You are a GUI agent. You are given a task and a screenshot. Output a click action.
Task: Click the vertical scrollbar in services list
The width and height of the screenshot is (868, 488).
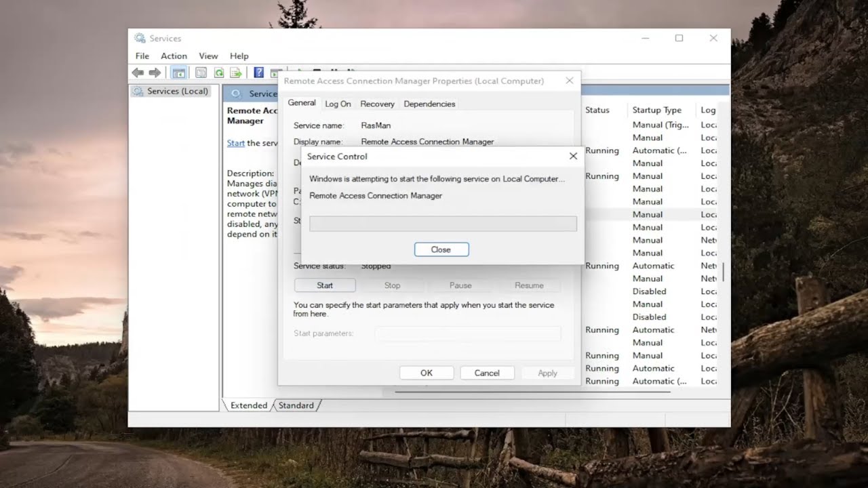(x=723, y=271)
